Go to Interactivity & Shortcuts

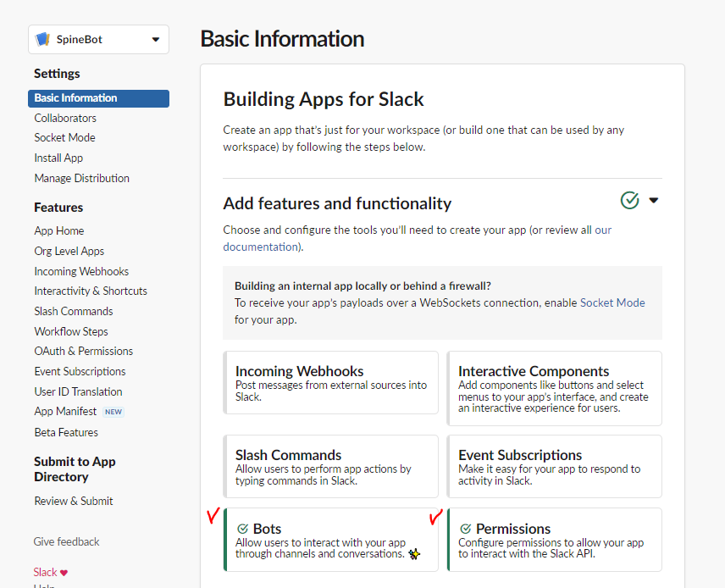coord(91,291)
